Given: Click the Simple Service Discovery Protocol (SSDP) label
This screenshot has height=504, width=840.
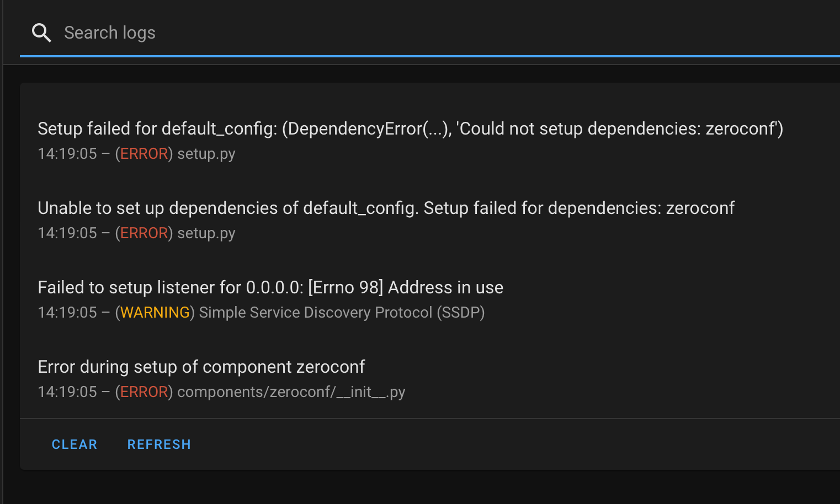Looking at the screenshot, I should [342, 312].
